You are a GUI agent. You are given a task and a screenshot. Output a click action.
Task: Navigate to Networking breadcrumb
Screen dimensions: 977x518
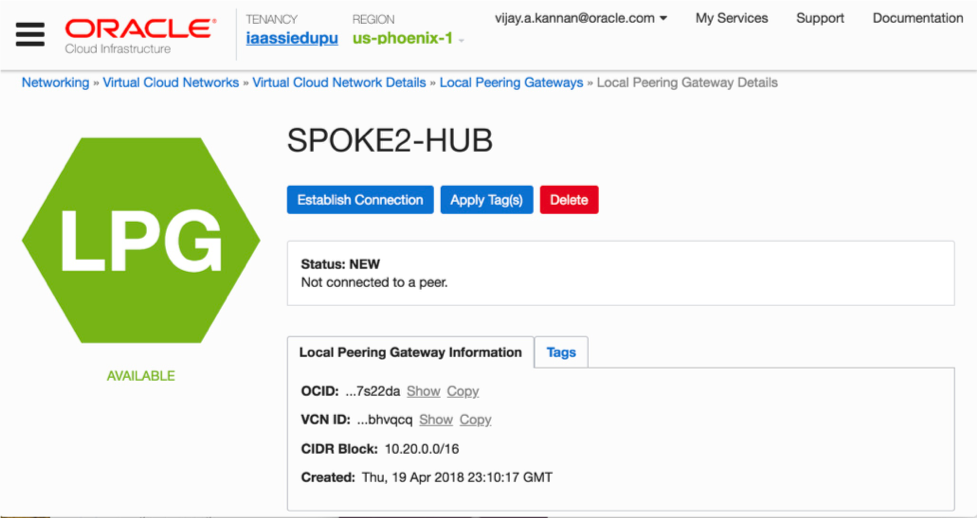click(x=55, y=83)
